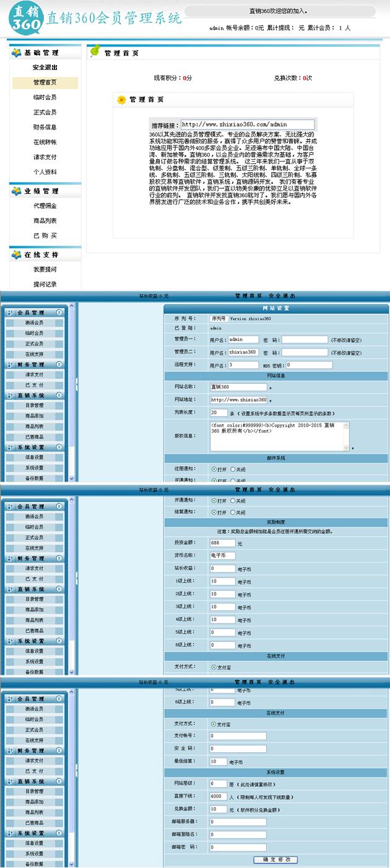The height and width of the screenshot is (868, 390).
Task: Click the 直销360 logo at top
Action: tap(26, 19)
